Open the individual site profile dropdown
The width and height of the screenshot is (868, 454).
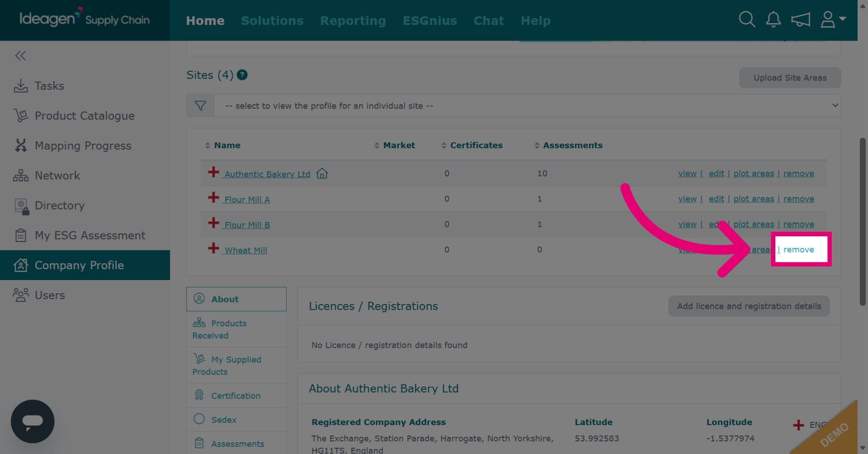click(527, 106)
